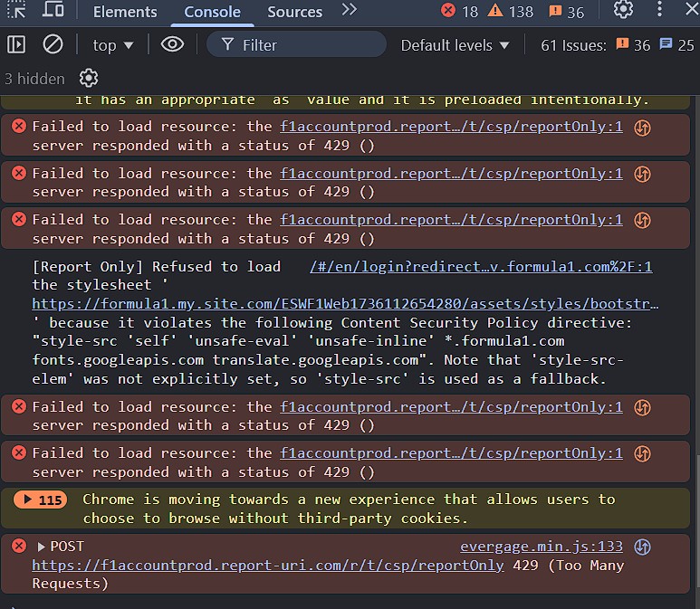Click the error icon on third 429 message
The width and height of the screenshot is (700, 609).
(x=19, y=219)
